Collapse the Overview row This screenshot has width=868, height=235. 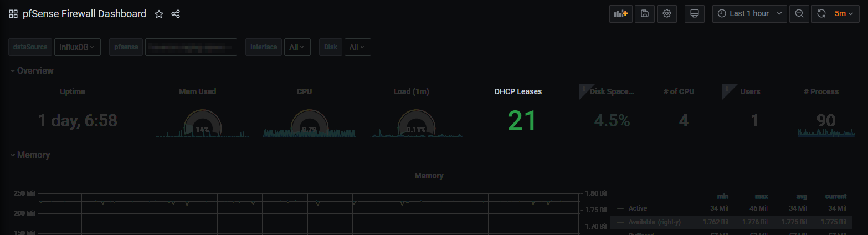point(32,71)
